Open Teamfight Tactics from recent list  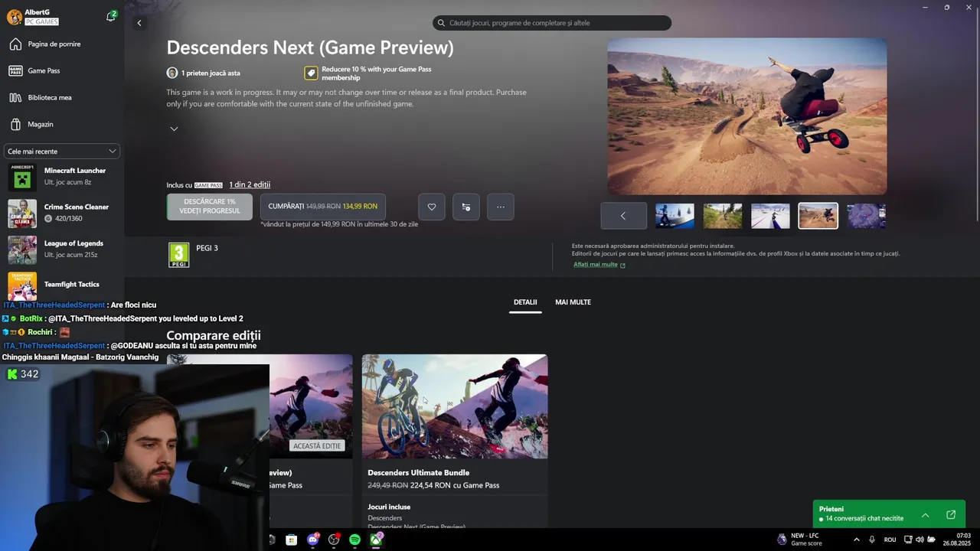(62, 285)
